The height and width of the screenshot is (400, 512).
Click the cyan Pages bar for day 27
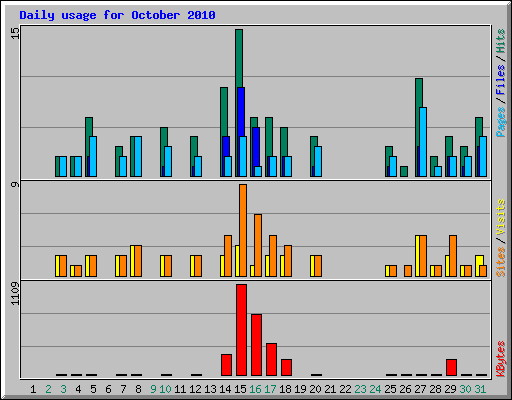tap(423, 142)
